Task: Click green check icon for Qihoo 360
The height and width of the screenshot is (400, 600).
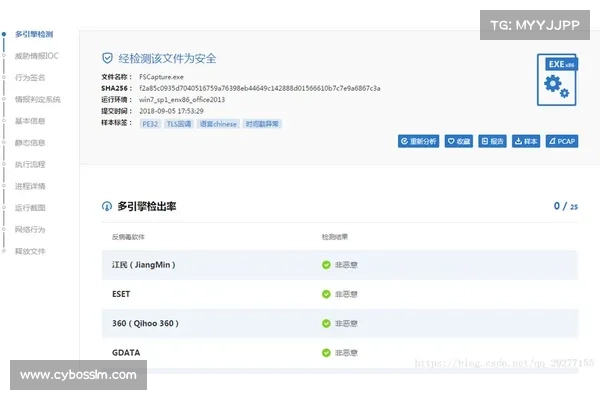Action: pos(326,323)
